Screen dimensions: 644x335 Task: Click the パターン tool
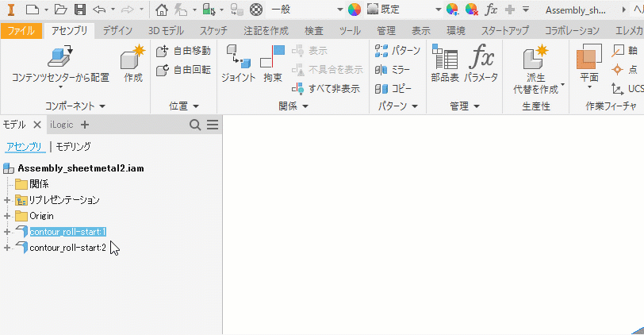click(397, 51)
